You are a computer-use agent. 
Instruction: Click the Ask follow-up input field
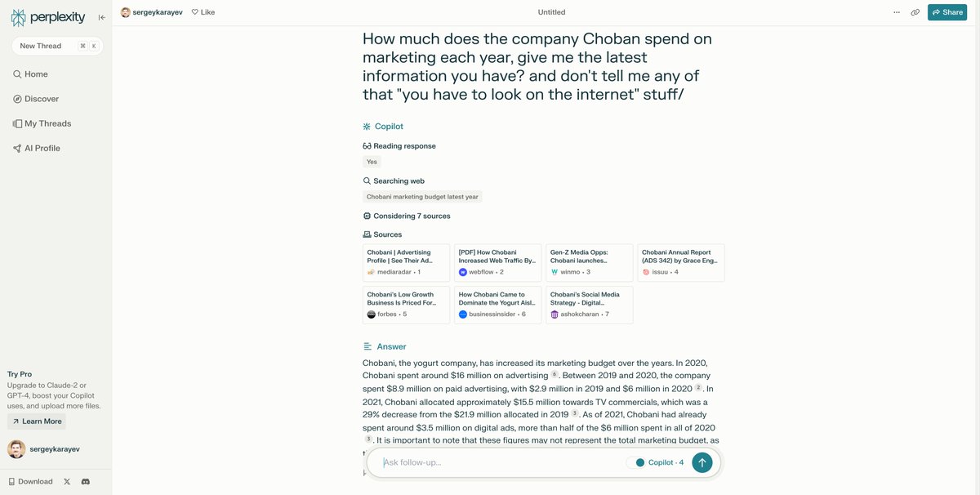pos(498,462)
